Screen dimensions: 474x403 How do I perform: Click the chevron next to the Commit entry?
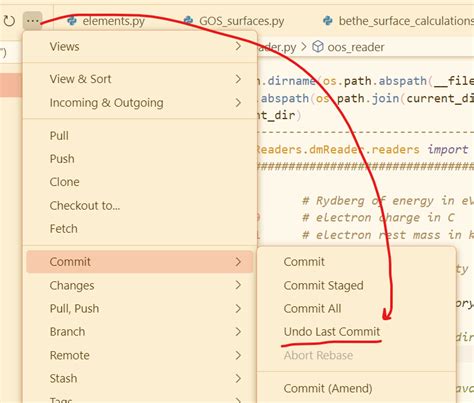tap(238, 262)
